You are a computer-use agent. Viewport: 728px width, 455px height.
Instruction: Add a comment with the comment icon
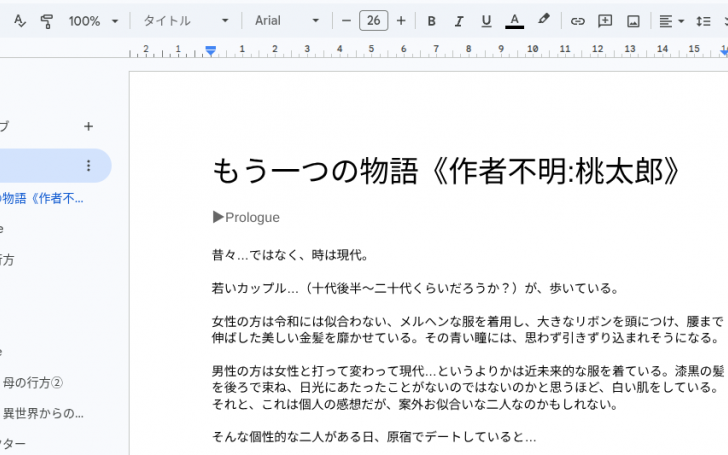point(605,21)
